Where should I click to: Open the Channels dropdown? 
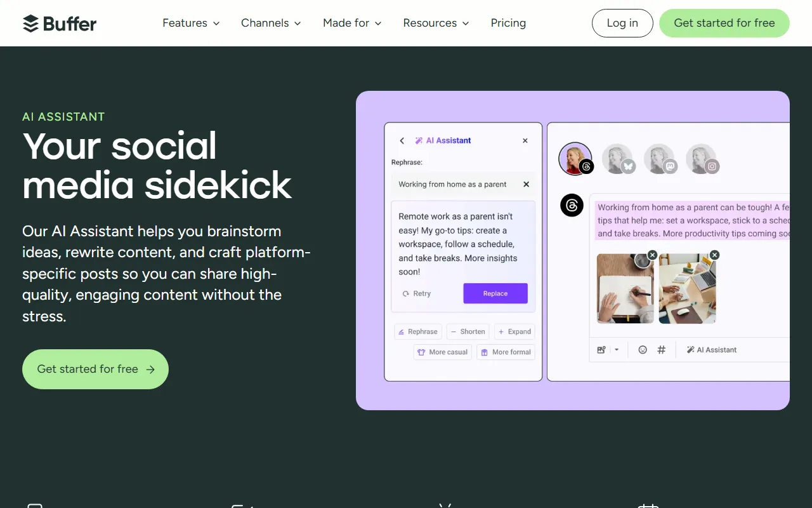[271, 23]
